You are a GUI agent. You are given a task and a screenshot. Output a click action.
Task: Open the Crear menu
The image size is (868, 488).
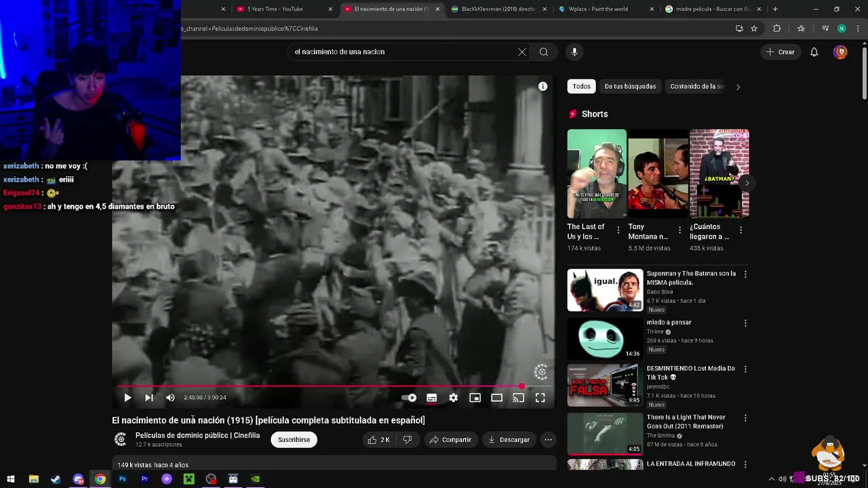pos(780,52)
